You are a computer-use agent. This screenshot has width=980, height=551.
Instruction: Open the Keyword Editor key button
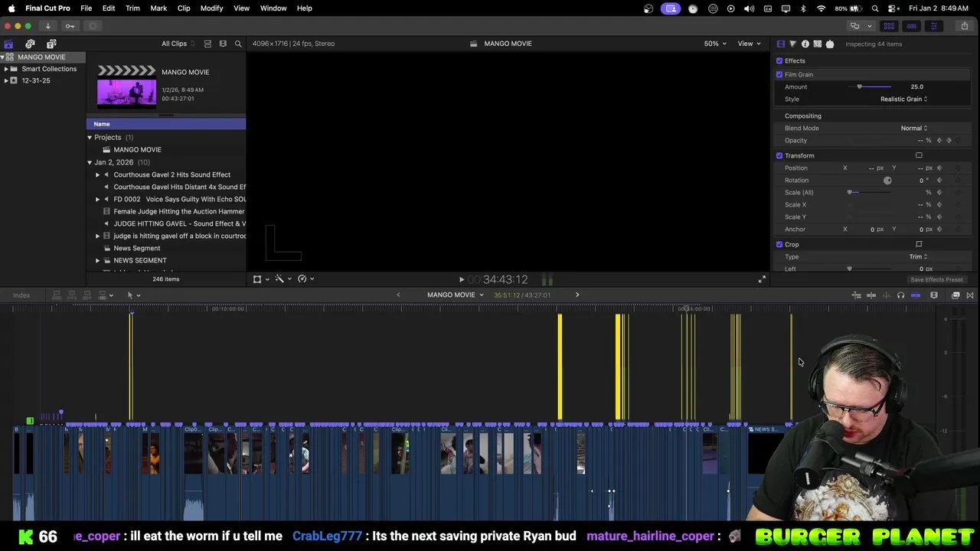pyautogui.click(x=70, y=26)
